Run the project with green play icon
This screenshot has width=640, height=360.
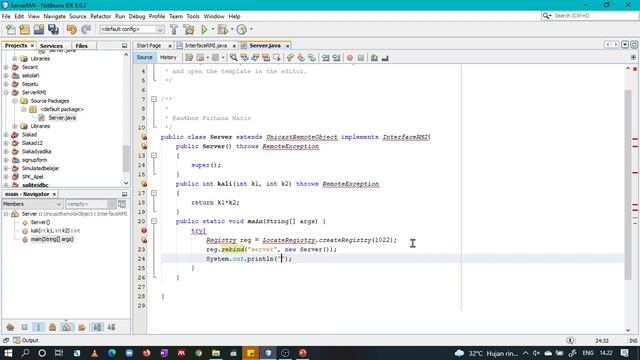tap(204, 29)
